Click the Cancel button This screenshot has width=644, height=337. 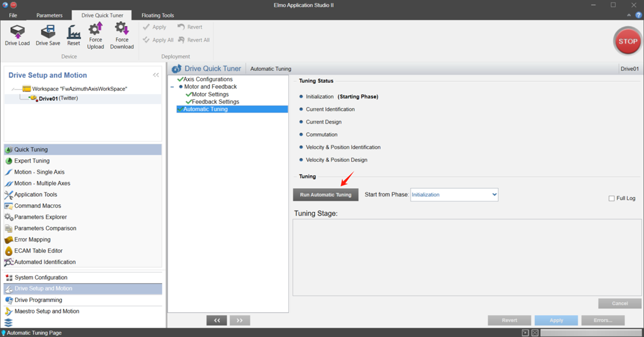pos(620,303)
